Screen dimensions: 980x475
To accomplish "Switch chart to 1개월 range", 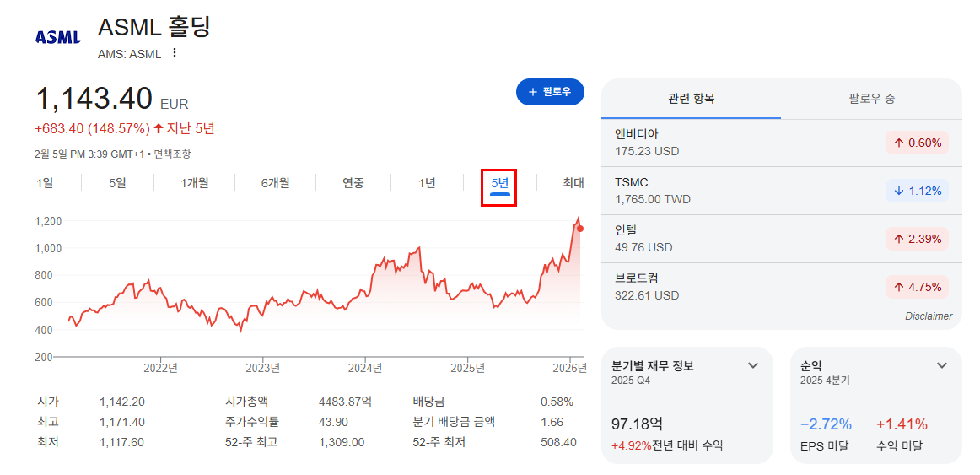I will click(x=194, y=183).
